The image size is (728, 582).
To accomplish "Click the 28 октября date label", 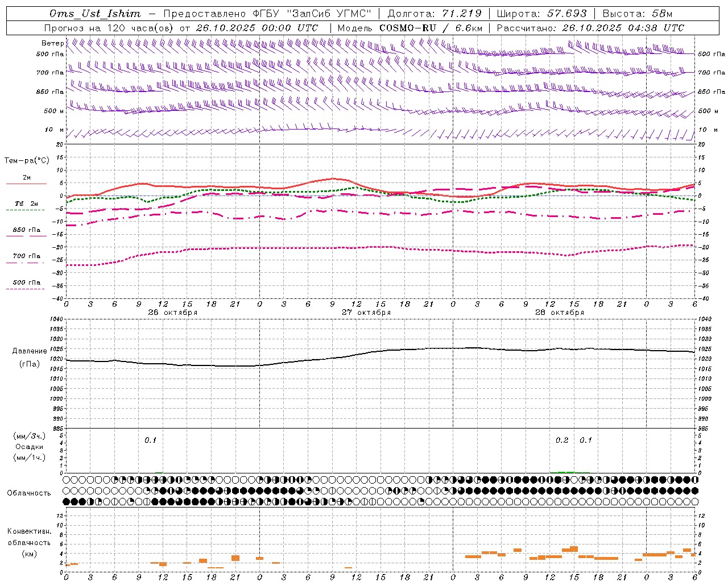I will tap(559, 313).
